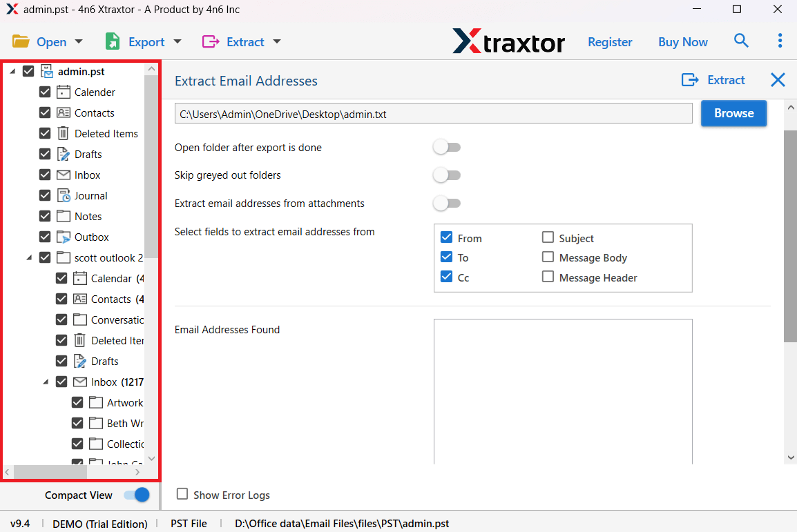Click the Open folder icon in toolbar
The height and width of the screenshot is (532, 797).
[21, 41]
